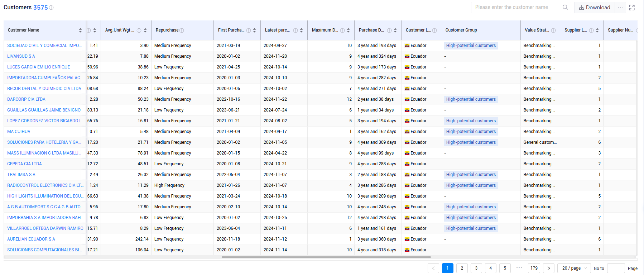Screen dimensions: 644x275
Task: Click the info icon in Value Strat... header
Action: pyautogui.click(x=553, y=30)
